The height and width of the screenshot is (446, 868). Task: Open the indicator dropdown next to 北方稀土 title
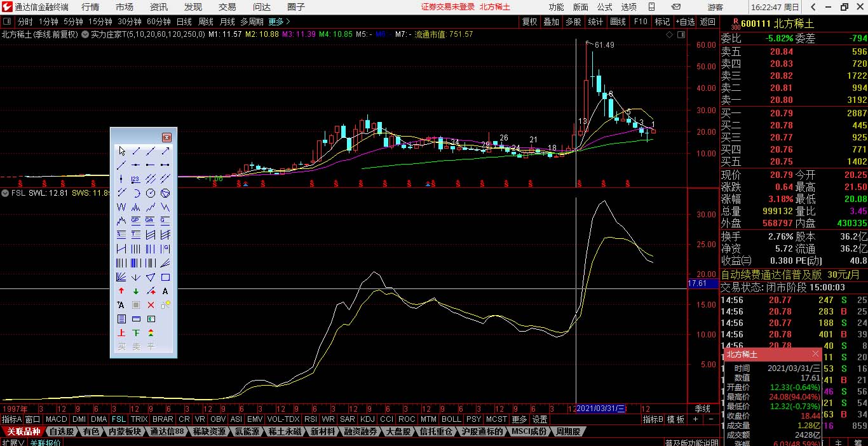[x=85, y=34]
